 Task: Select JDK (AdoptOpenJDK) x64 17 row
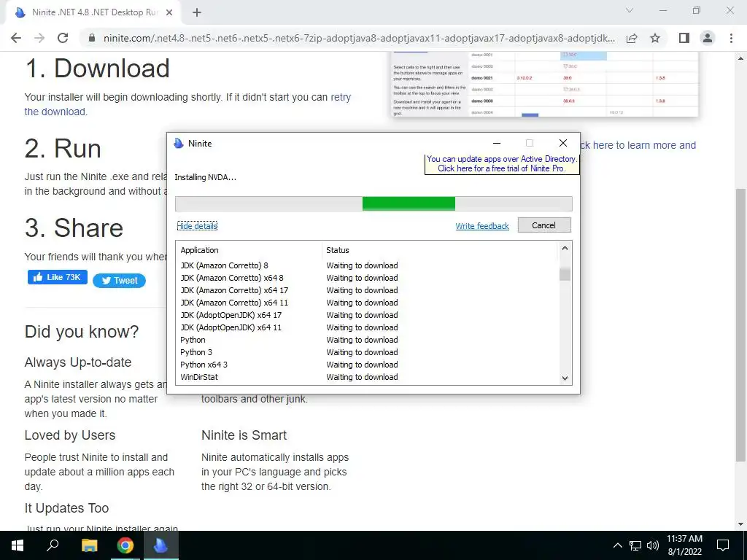point(367,315)
